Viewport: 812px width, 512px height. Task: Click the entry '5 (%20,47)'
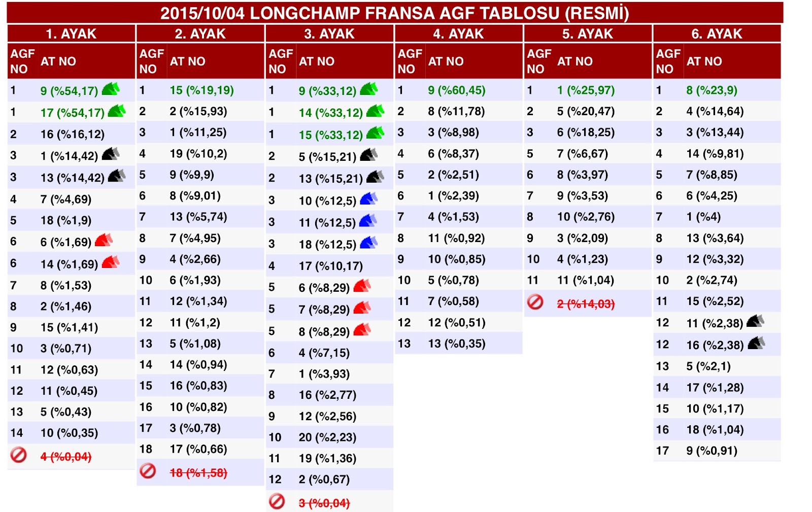pos(586,111)
